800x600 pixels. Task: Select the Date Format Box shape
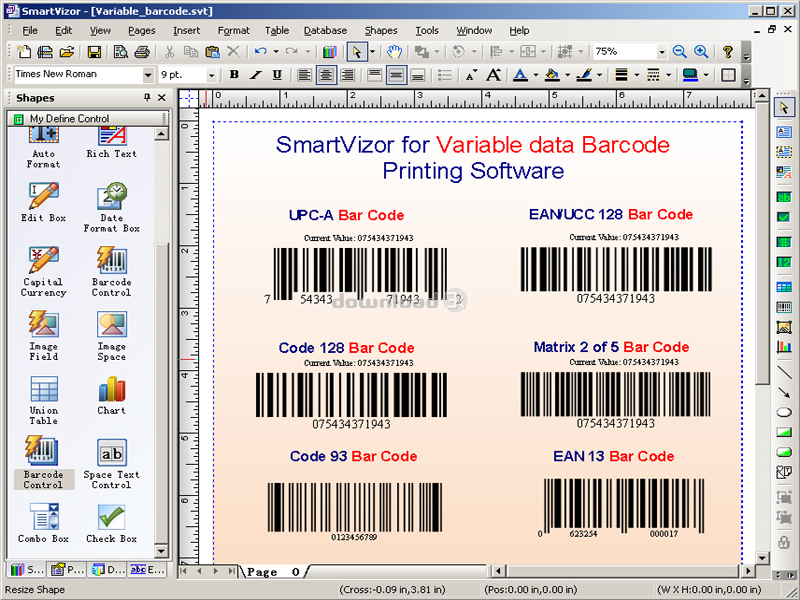(x=111, y=208)
